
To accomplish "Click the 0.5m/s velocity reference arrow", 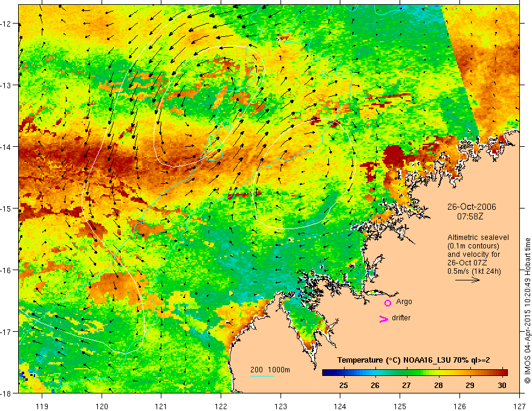I will click(x=467, y=280).
